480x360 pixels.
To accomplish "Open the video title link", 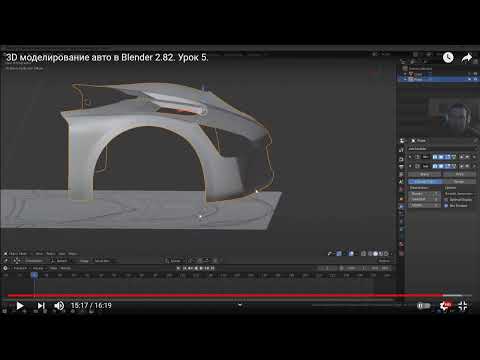I will 107,57.
